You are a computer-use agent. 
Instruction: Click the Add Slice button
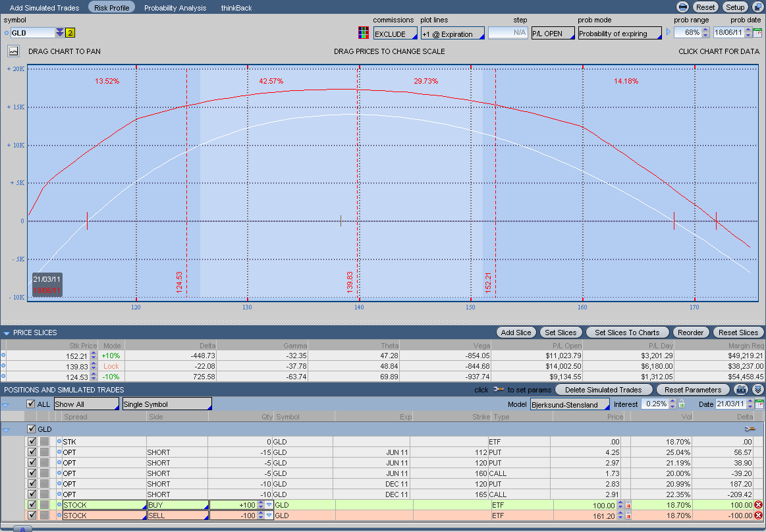(x=516, y=332)
